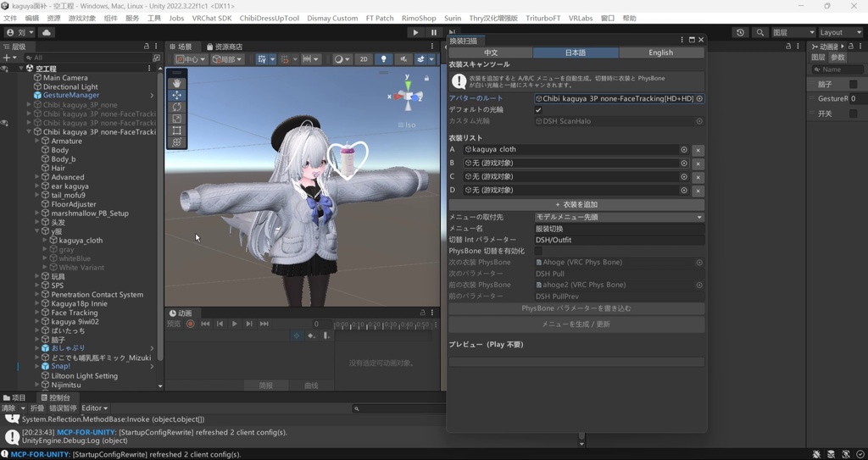
Task: Go to next animation keyframe
Action: tap(249, 324)
